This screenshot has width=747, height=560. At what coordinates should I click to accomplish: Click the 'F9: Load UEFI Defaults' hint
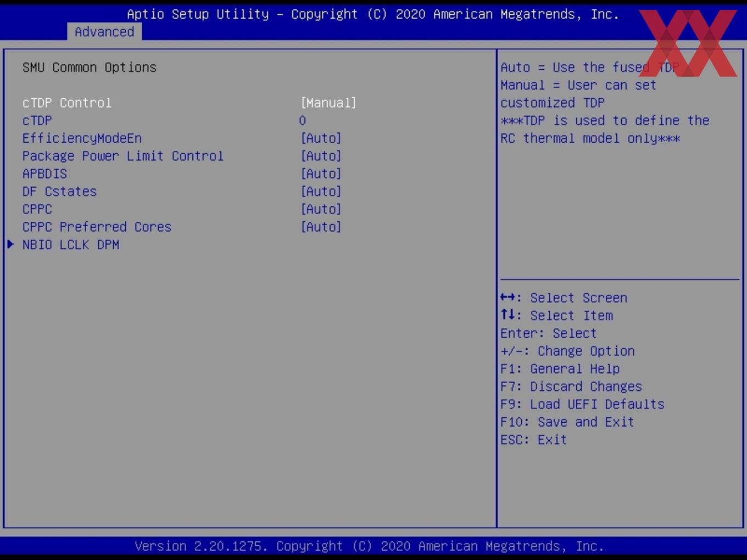coord(582,404)
